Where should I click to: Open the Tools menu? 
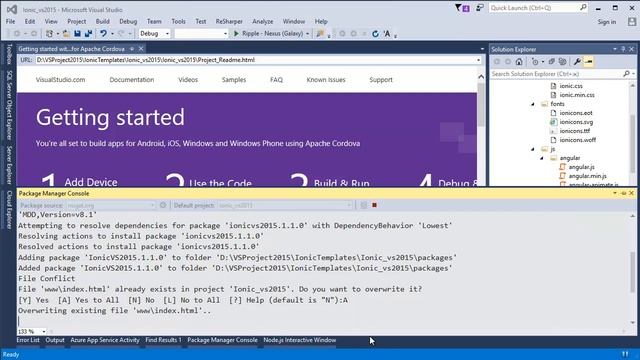[x=178, y=21]
